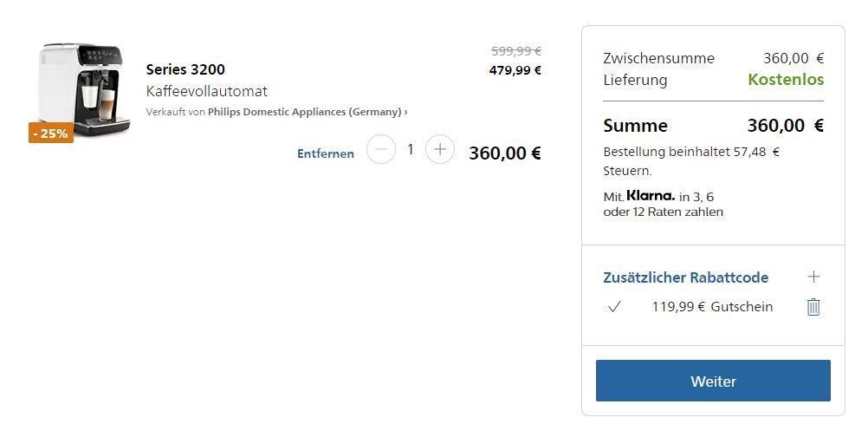
Task: Click the Gutschein applied checkmark icon
Action: point(613,306)
